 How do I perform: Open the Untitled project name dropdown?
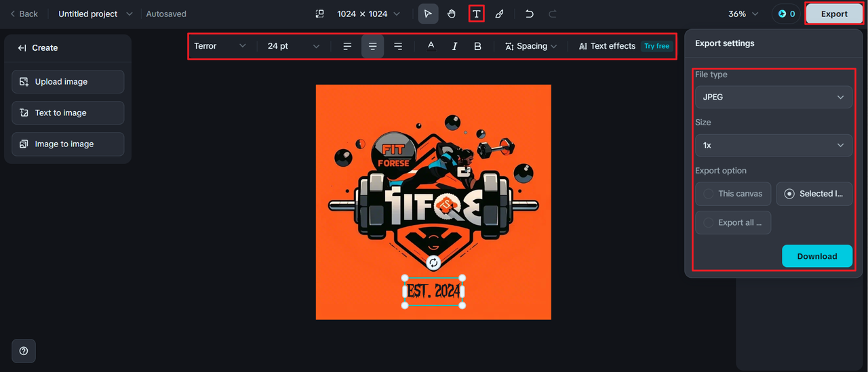95,14
